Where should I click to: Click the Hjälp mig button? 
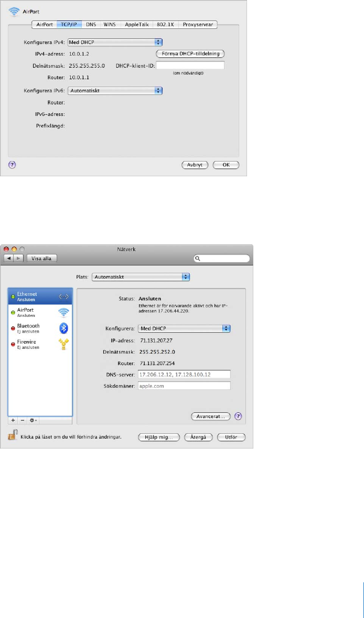pyautogui.click(x=159, y=437)
